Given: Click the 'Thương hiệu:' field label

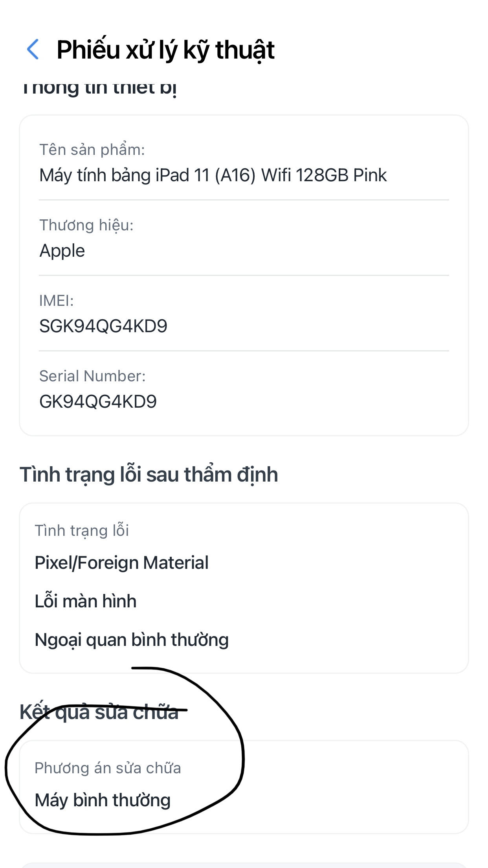Looking at the screenshot, I should [x=86, y=225].
